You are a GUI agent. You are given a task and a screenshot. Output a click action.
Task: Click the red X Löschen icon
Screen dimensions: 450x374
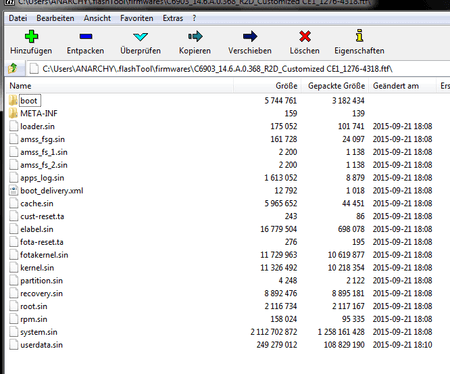tap(305, 36)
